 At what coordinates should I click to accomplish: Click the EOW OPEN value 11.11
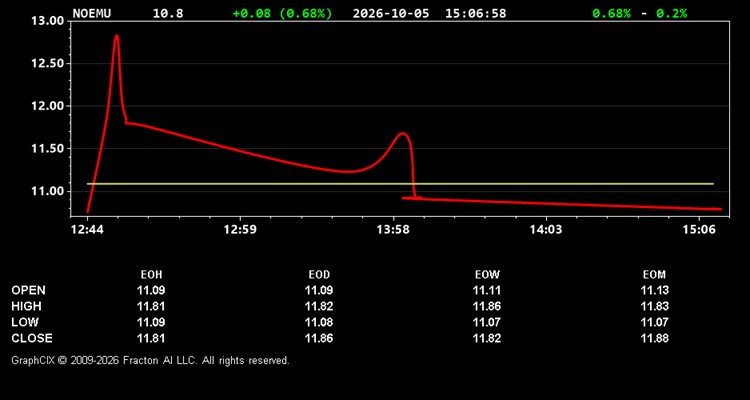tap(487, 290)
